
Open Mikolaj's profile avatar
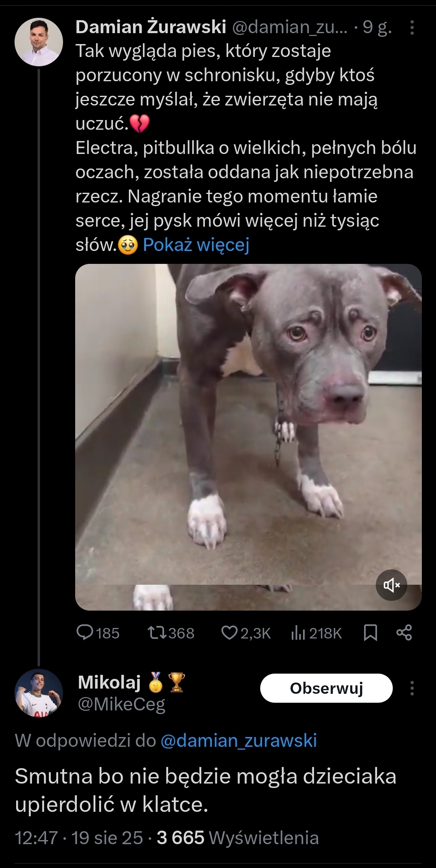39,693
